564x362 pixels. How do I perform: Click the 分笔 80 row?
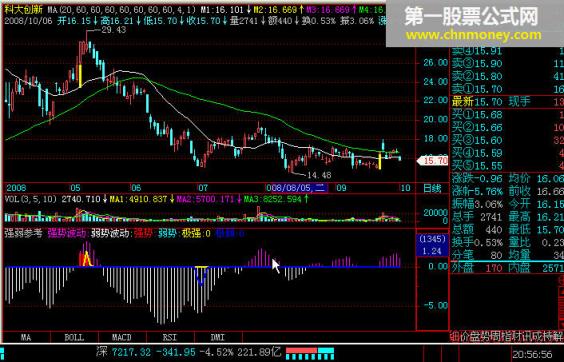click(477, 255)
